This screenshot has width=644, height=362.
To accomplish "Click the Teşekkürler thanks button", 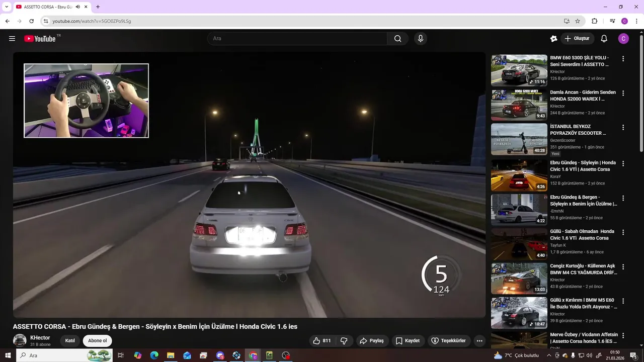I will coord(449,341).
